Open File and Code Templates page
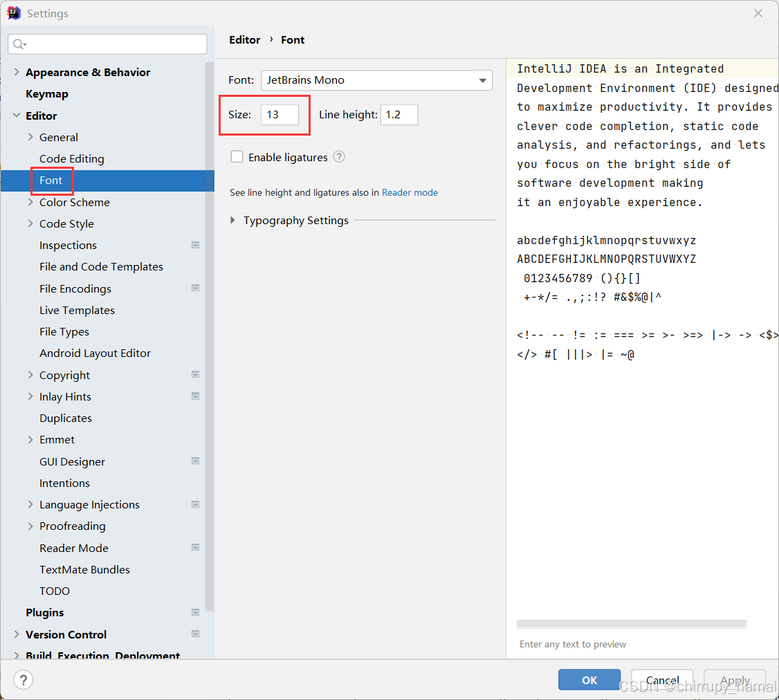The height and width of the screenshot is (700, 779). (101, 267)
